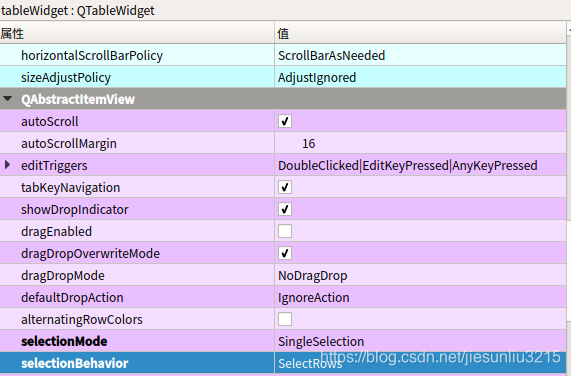Click the tableWidget : QTableWidget title label
The width and height of the screenshot is (571, 376).
pos(78,11)
